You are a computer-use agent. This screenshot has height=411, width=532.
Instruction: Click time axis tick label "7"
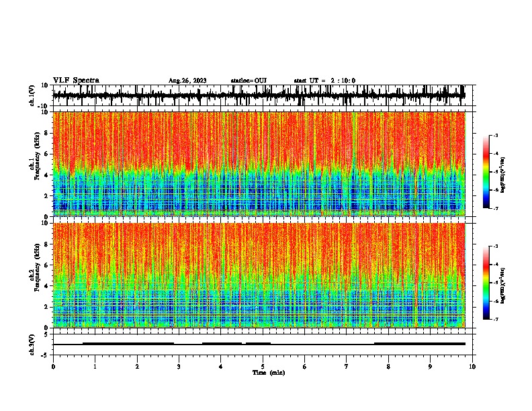click(x=347, y=367)
